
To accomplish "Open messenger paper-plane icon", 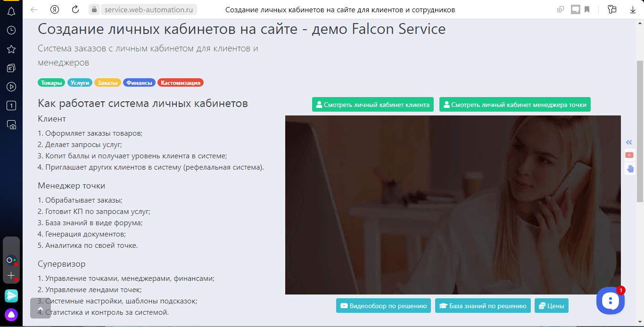I will tap(11, 295).
